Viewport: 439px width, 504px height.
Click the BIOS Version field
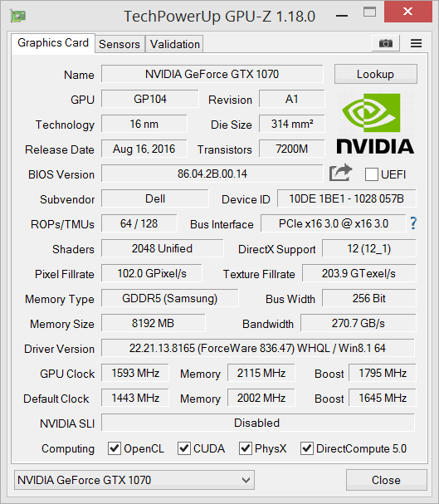pos(212,174)
